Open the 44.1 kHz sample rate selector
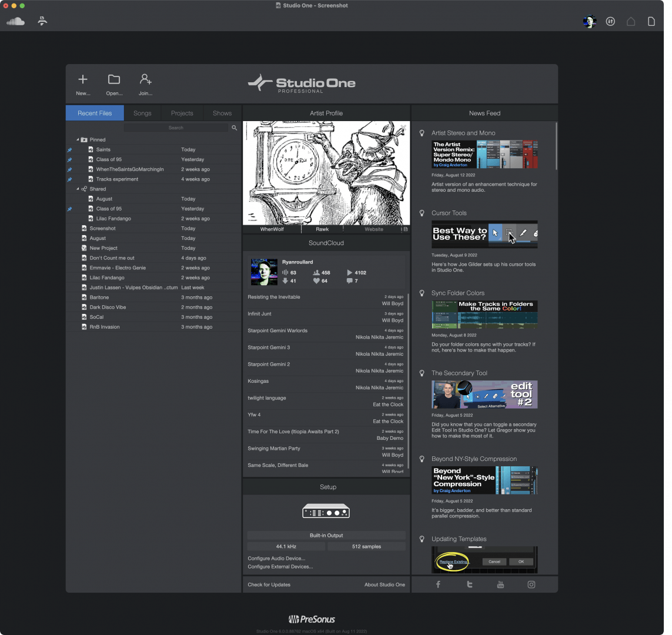 coord(286,546)
